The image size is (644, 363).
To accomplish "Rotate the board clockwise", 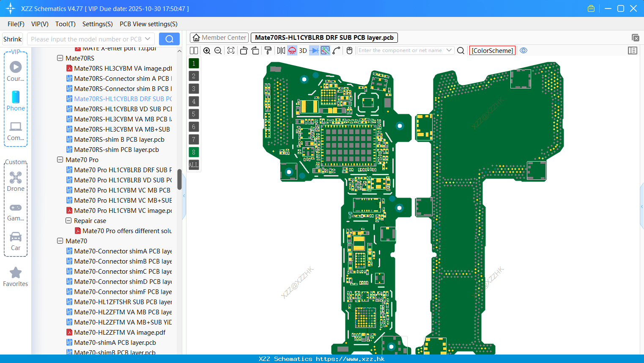I will point(255,50).
